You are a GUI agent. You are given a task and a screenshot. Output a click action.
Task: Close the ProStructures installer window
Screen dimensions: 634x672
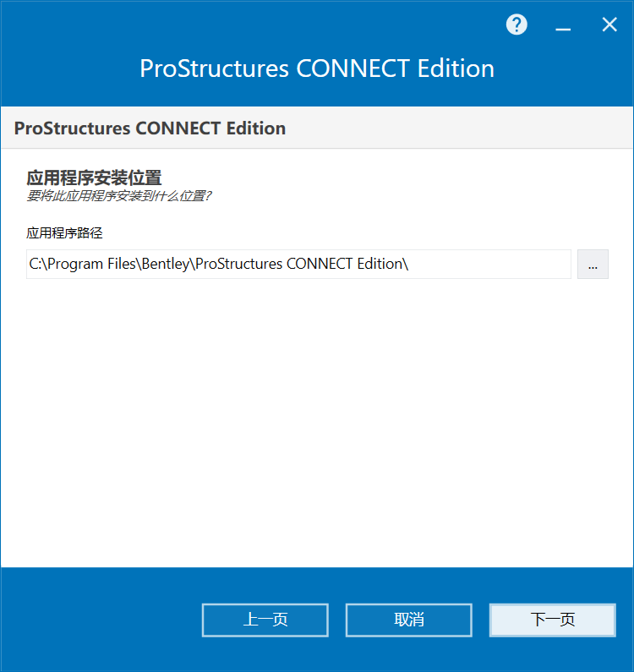click(x=609, y=25)
